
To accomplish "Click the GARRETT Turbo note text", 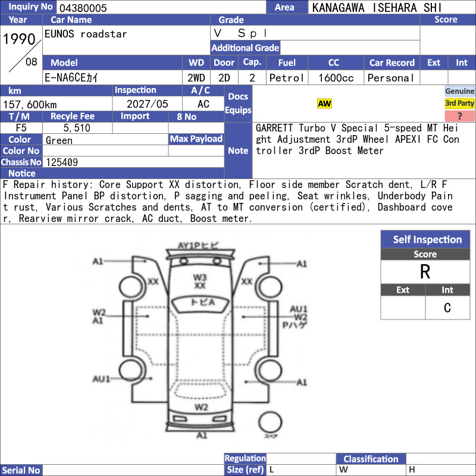I will point(357,139).
